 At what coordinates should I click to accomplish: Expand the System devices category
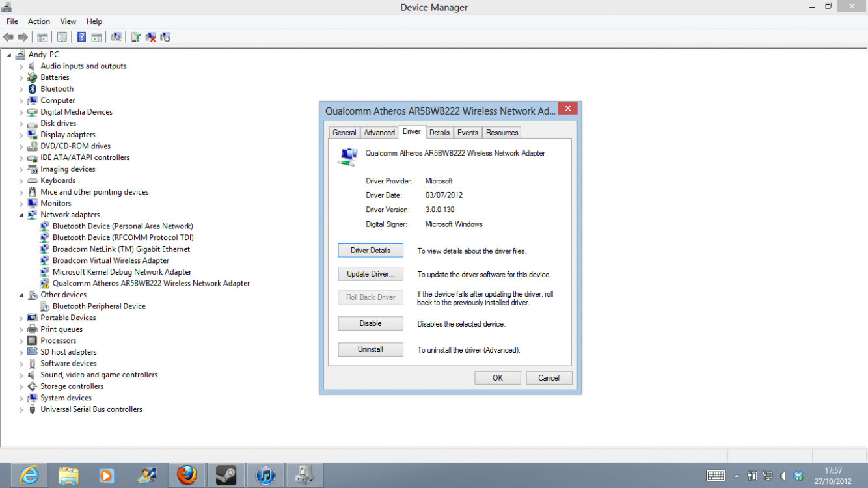[x=21, y=398]
